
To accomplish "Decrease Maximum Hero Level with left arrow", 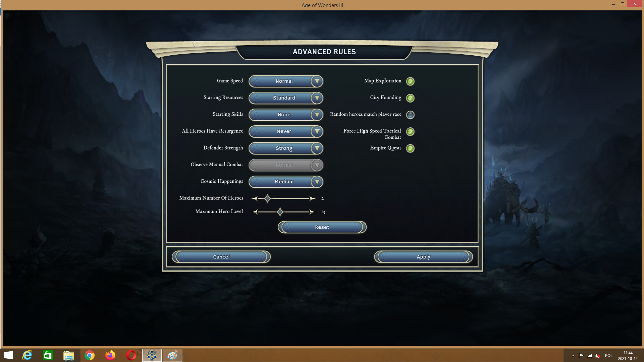I will [x=255, y=212].
